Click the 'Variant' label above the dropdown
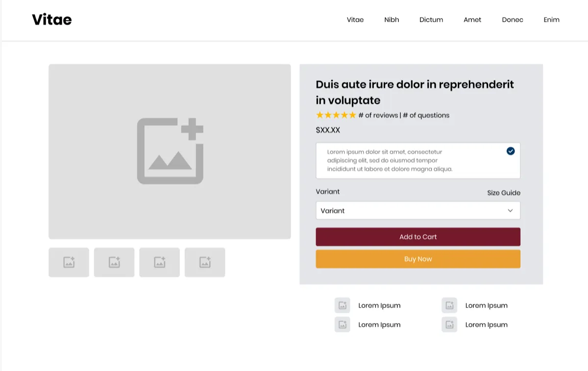 tap(328, 191)
